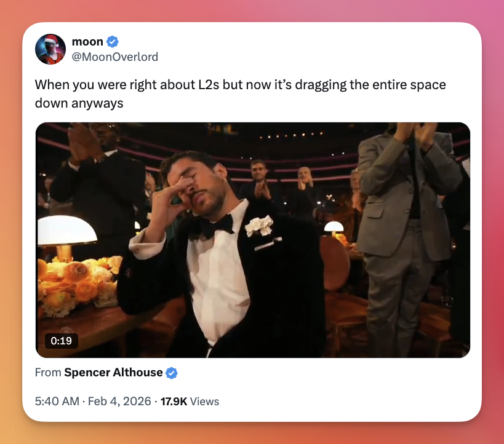This screenshot has height=444, width=504.
Task: Click the 0:19 video duration badge
Action: coord(61,340)
